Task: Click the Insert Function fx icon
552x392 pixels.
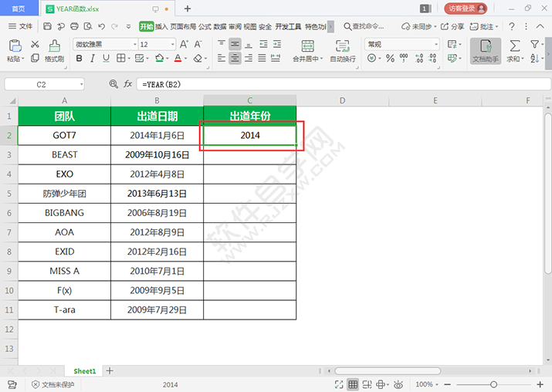Action: coord(127,84)
